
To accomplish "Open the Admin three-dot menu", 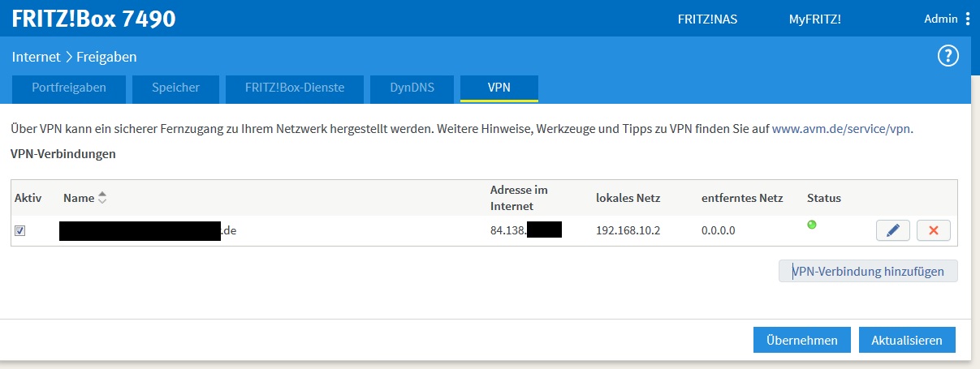I will pos(968,19).
